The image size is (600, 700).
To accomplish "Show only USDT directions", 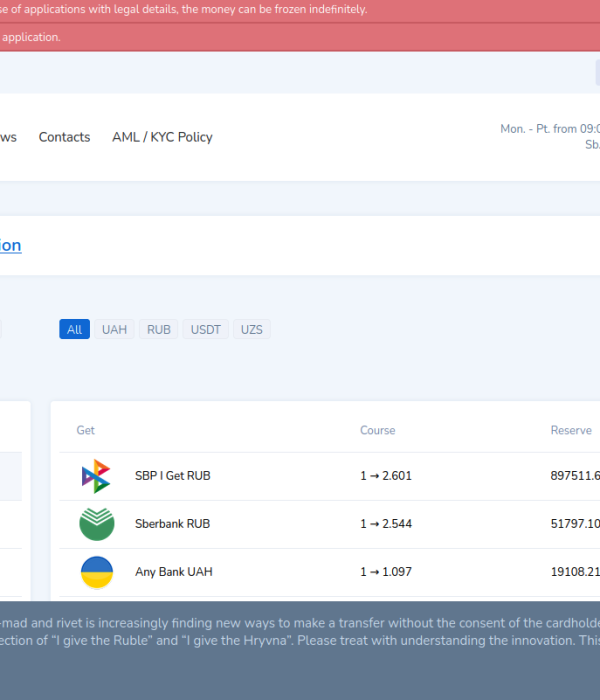I will (206, 329).
